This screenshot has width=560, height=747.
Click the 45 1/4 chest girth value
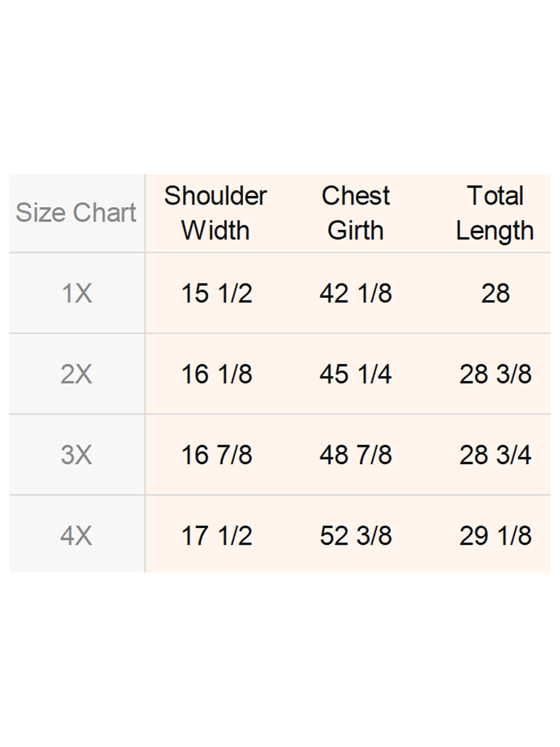(356, 374)
